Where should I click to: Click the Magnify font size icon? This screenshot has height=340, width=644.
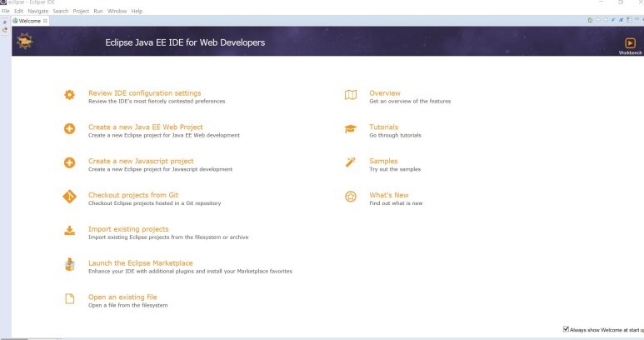pos(621,19)
